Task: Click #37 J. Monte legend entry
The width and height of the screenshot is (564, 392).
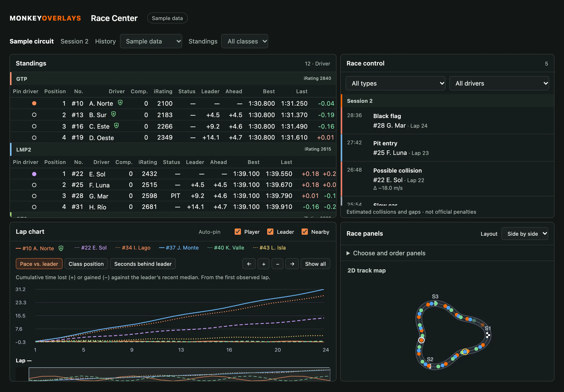Action: tap(179, 248)
